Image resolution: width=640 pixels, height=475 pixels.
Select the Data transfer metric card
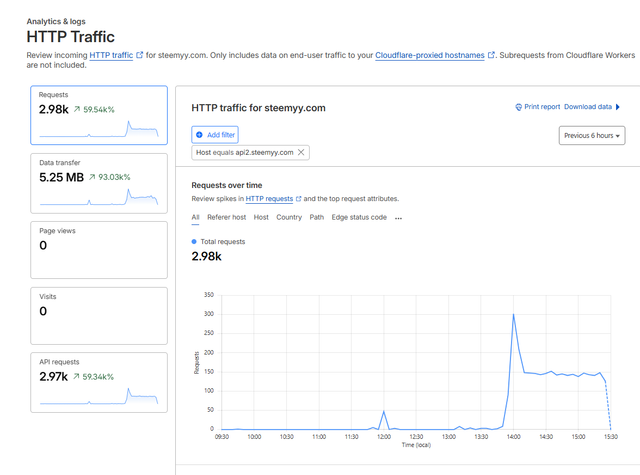click(x=98, y=182)
